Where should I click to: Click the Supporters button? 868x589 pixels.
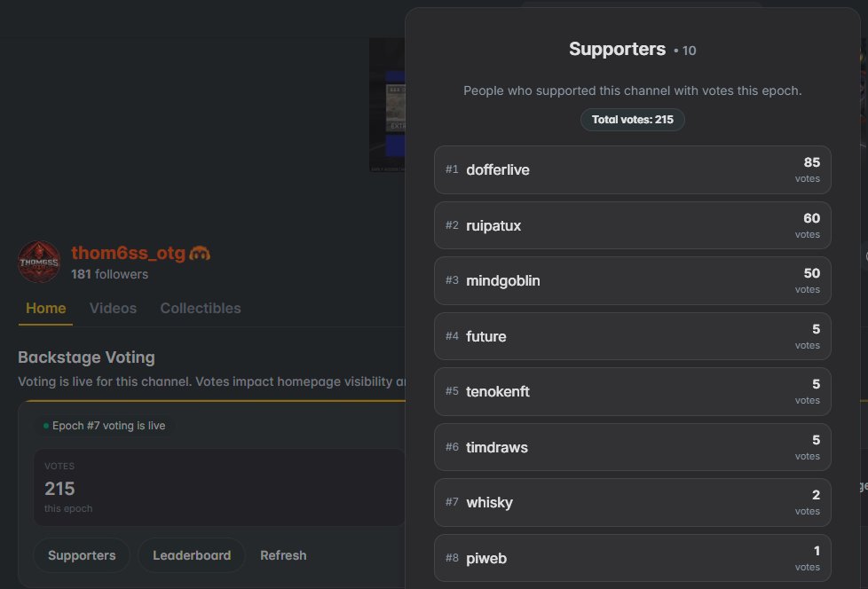(x=82, y=555)
